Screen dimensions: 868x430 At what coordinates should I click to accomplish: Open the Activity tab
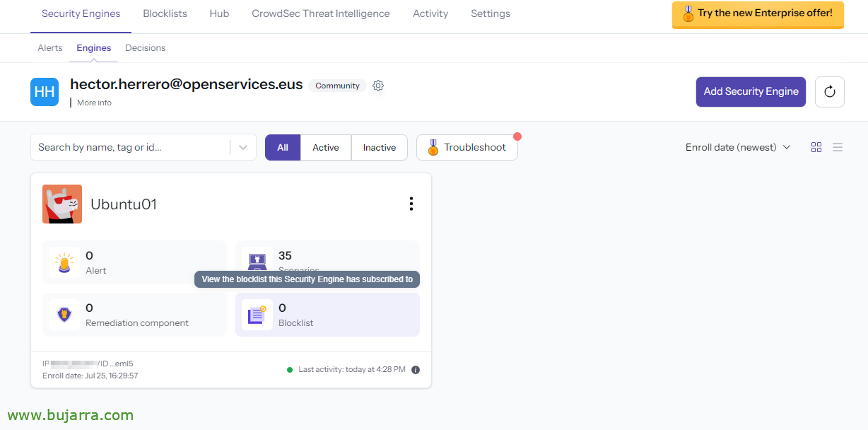coord(430,13)
